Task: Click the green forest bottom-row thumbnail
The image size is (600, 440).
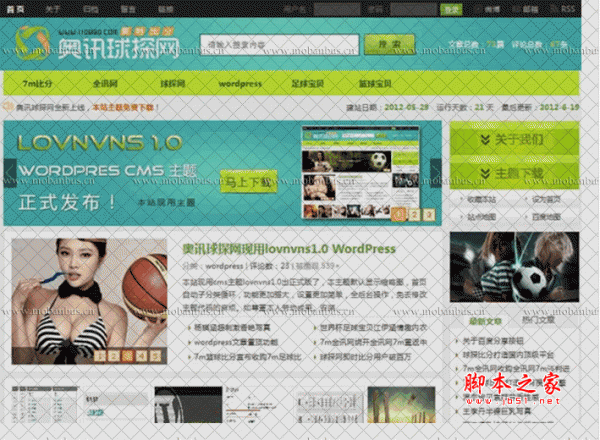Action: tap(401, 404)
